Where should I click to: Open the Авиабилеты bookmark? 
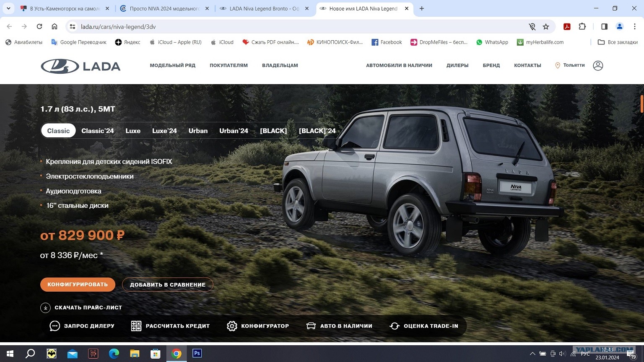[x=24, y=42]
